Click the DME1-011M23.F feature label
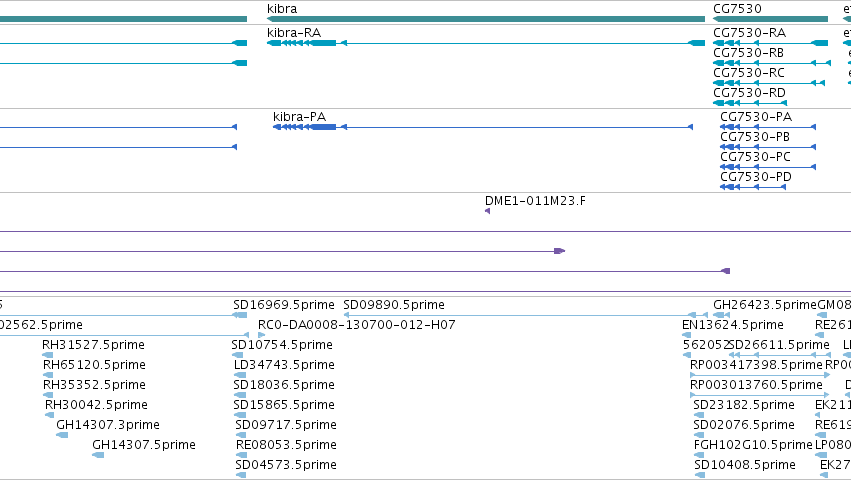 click(535, 201)
